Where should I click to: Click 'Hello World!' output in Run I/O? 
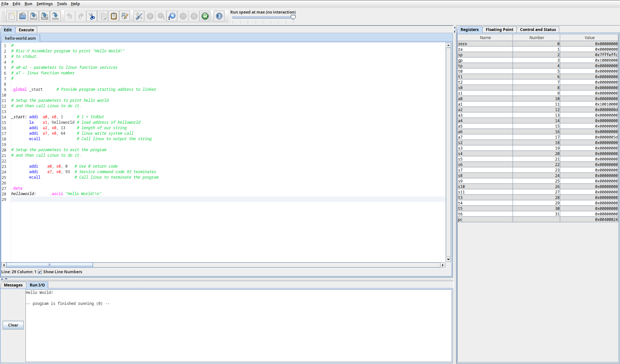(x=39, y=293)
